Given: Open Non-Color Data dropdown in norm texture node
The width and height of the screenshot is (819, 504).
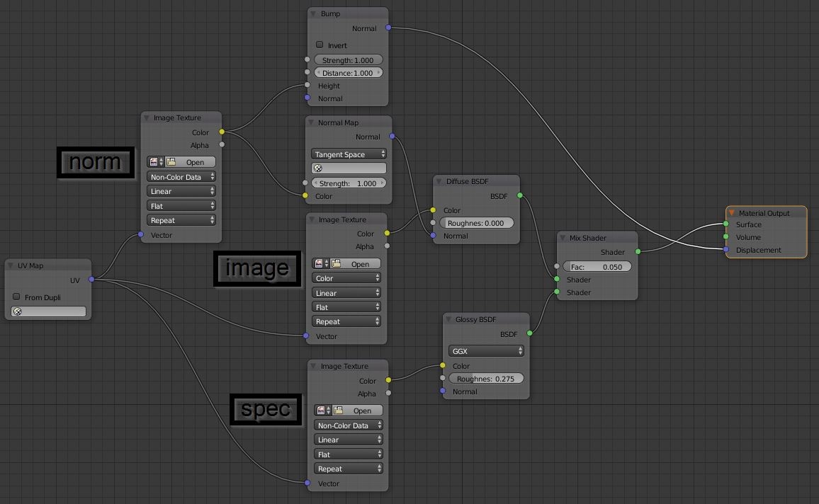Looking at the screenshot, I should [181, 177].
